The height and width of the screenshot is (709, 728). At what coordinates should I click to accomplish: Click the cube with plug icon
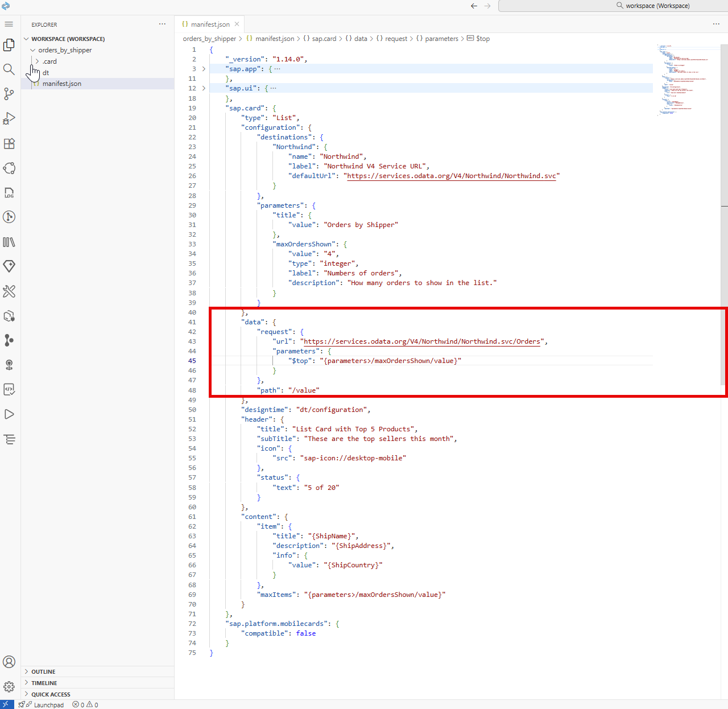pyautogui.click(x=9, y=316)
